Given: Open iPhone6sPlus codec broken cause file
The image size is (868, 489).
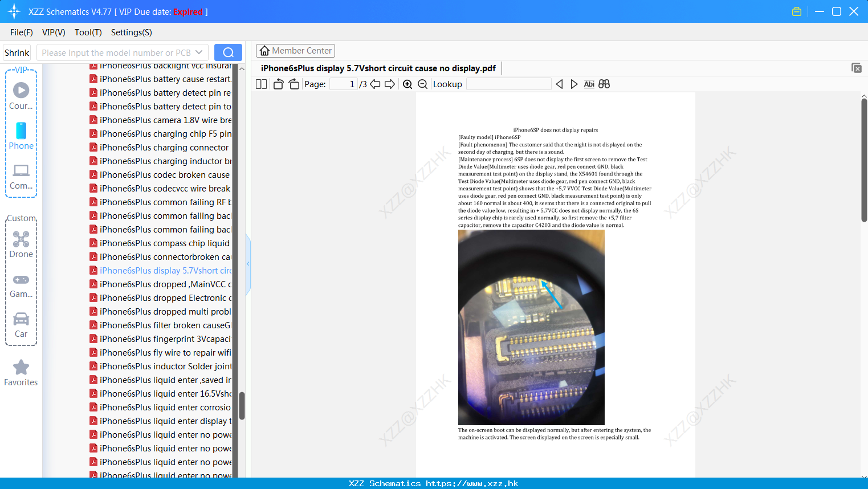Looking at the screenshot, I should tap(160, 175).
